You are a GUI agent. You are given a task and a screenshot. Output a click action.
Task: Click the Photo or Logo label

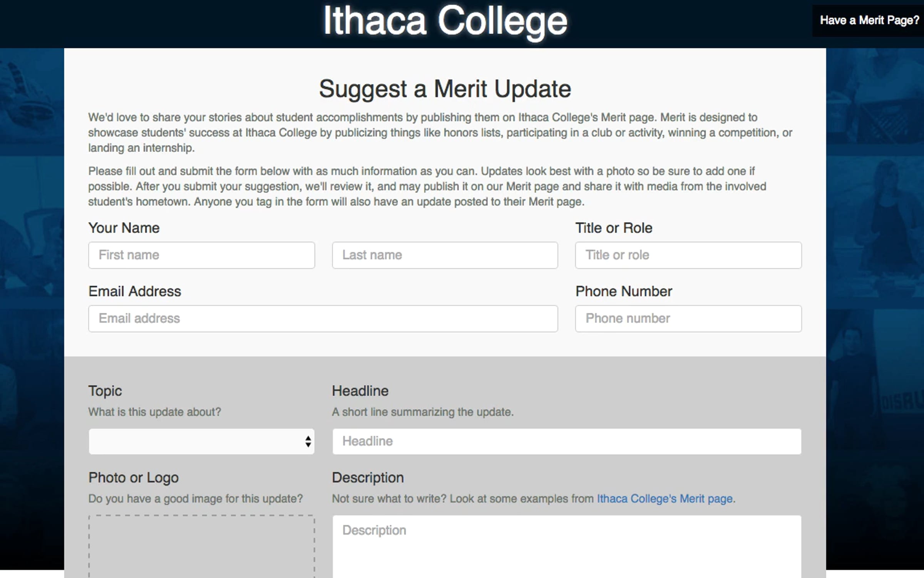[x=134, y=478]
